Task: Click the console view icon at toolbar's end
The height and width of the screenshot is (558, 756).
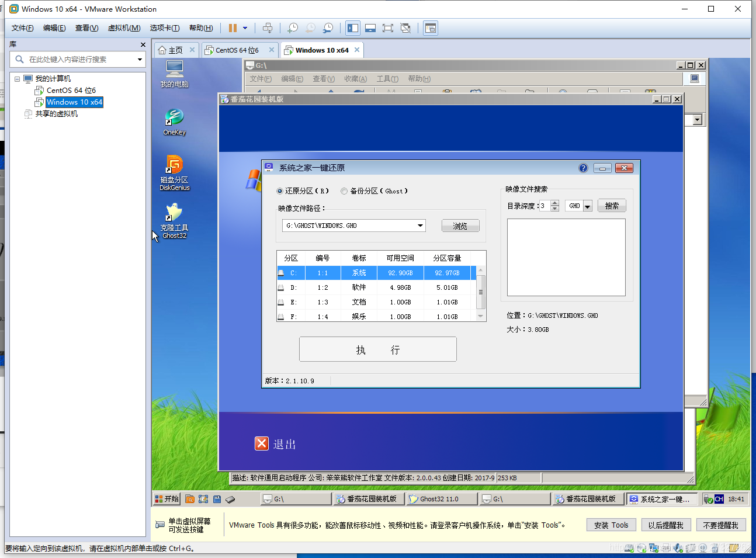Action: pos(431,28)
